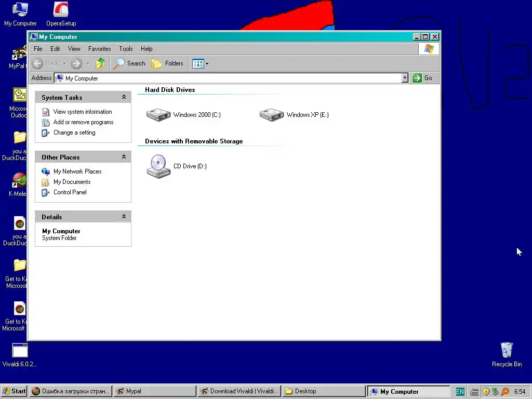This screenshot has height=399, width=532.
Task: Click the Start button
Action: (14, 391)
